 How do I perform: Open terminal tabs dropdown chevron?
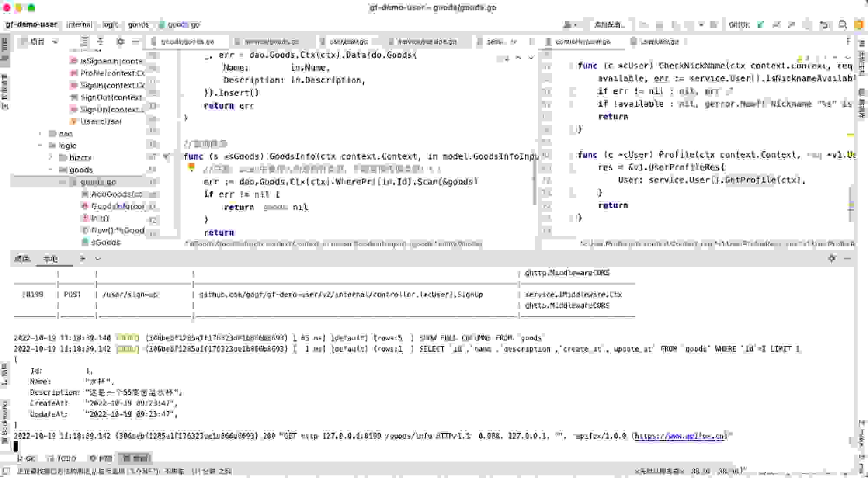pyautogui.click(x=98, y=259)
